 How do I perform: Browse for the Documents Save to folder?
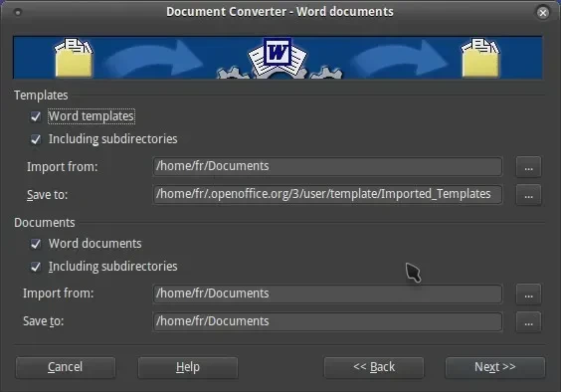click(528, 322)
